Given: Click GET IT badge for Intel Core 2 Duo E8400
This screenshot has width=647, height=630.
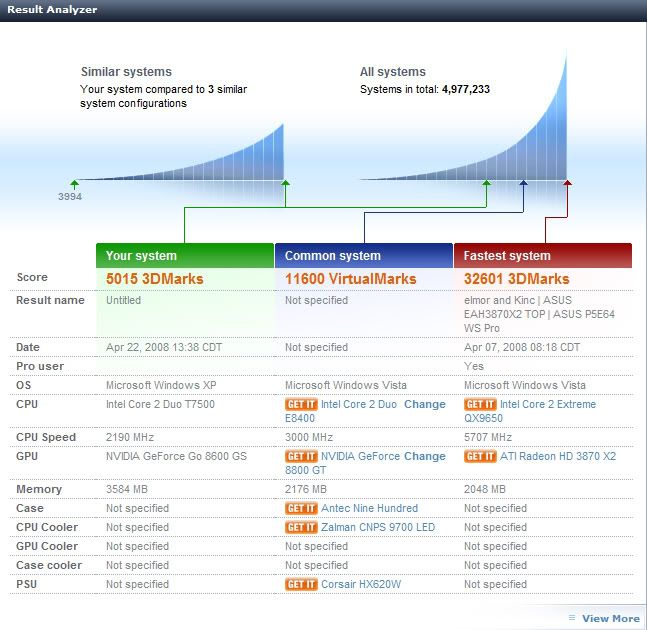Looking at the screenshot, I should [301, 404].
